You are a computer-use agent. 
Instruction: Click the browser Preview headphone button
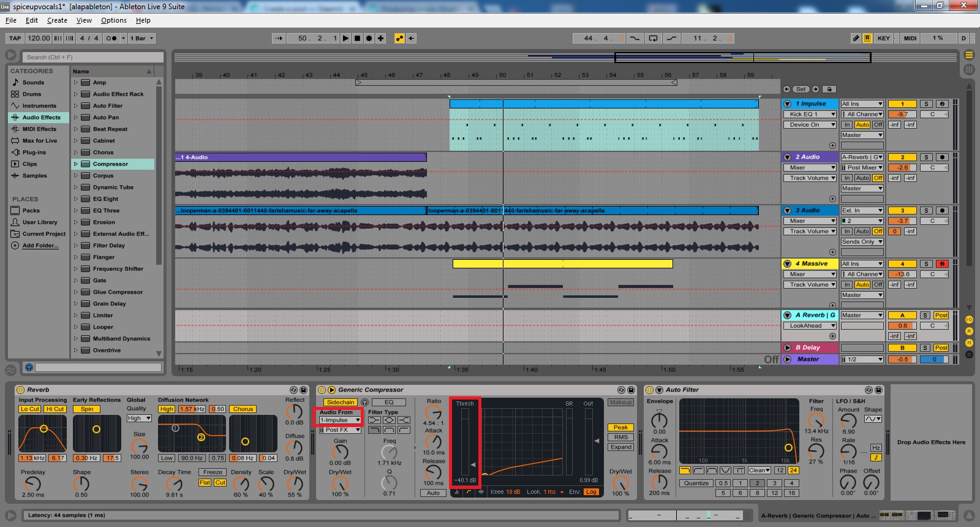pos(28,367)
